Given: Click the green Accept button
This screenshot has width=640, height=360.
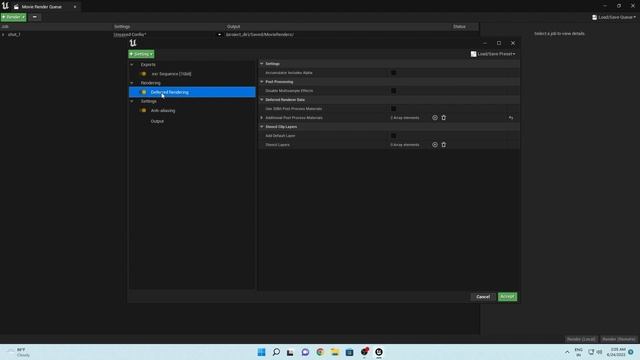Looking at the screenshot, I should 507,297.
